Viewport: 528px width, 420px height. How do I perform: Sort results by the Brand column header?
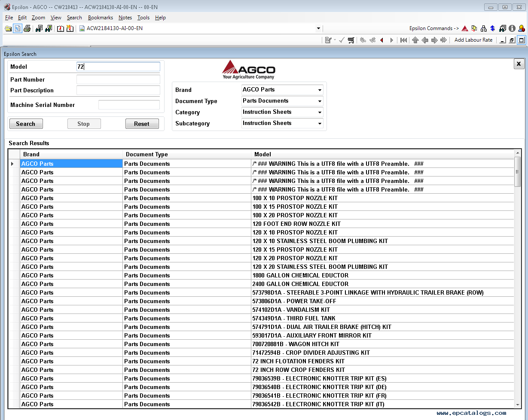[71, 154]
